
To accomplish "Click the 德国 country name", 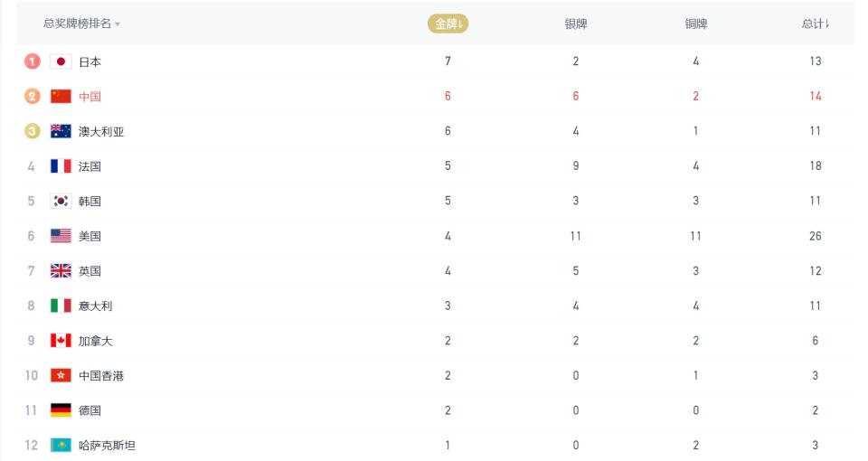I will (90, 410).
